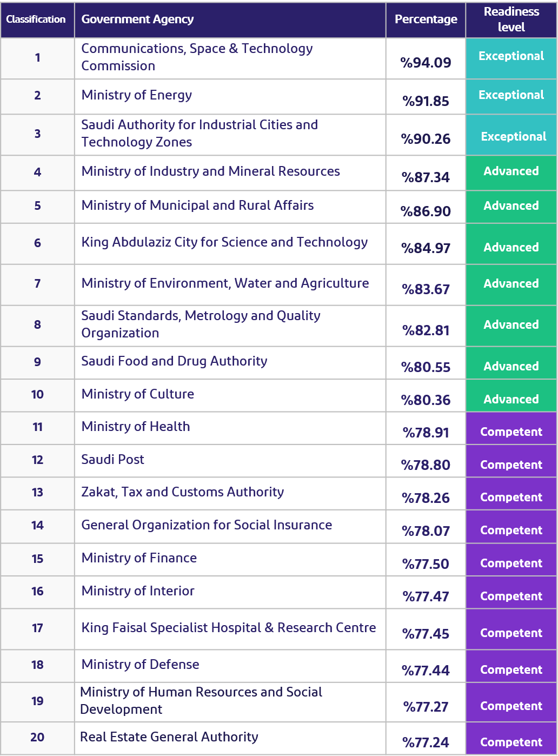This screenshot has height=756, width=558.
Task: Click the Classification column header
Action: tap(36, 19)
